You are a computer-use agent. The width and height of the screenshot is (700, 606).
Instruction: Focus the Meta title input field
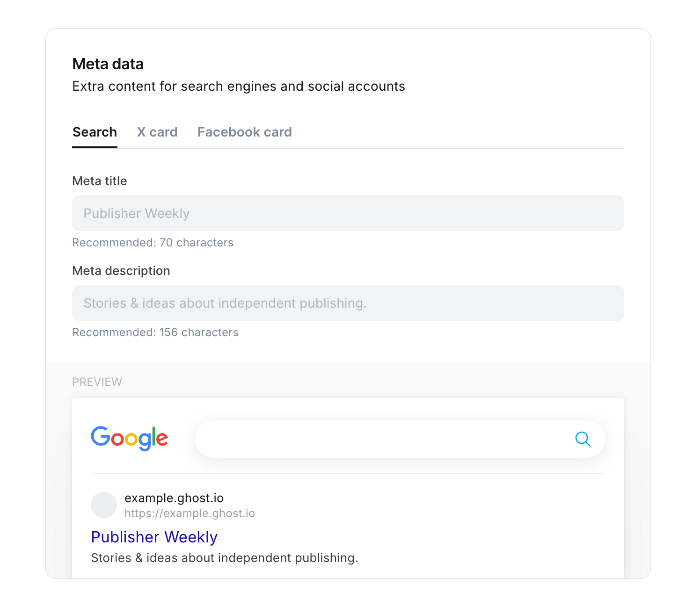[348, 213]
